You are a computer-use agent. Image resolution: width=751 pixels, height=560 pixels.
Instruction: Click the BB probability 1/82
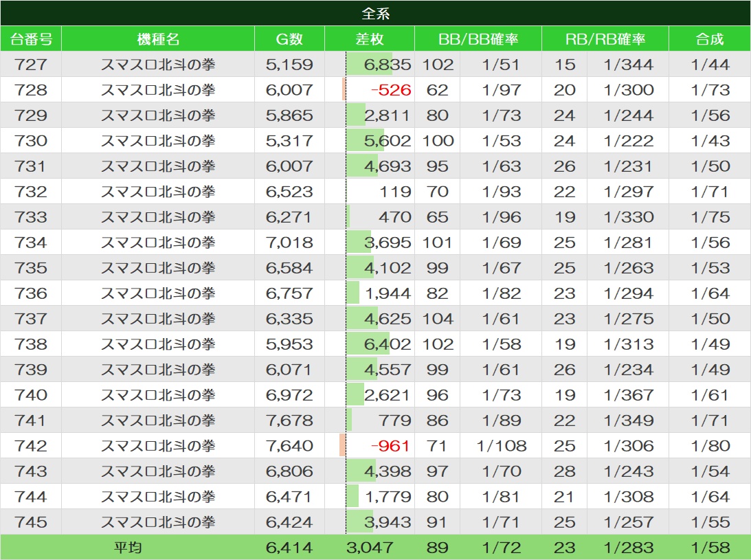click(501, 293)
